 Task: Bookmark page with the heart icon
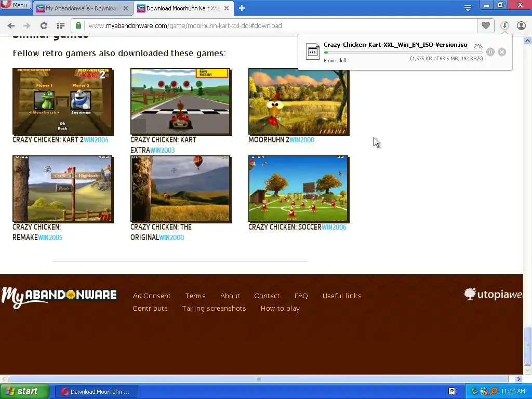(x=486, y=26)
